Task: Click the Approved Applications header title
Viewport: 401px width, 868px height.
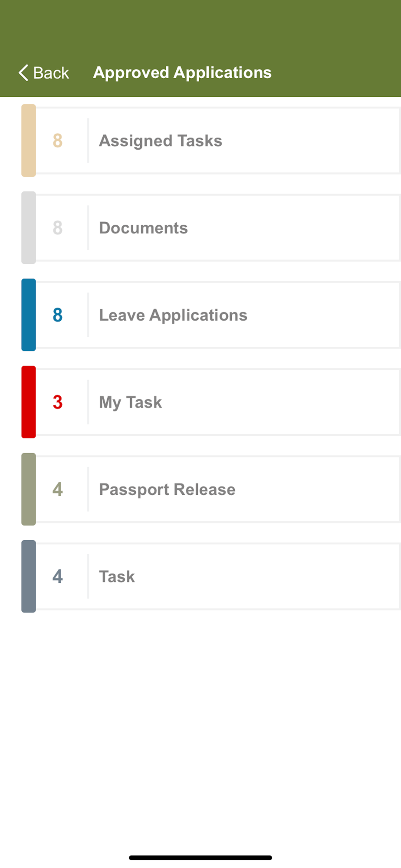Action: click(182, 72)
